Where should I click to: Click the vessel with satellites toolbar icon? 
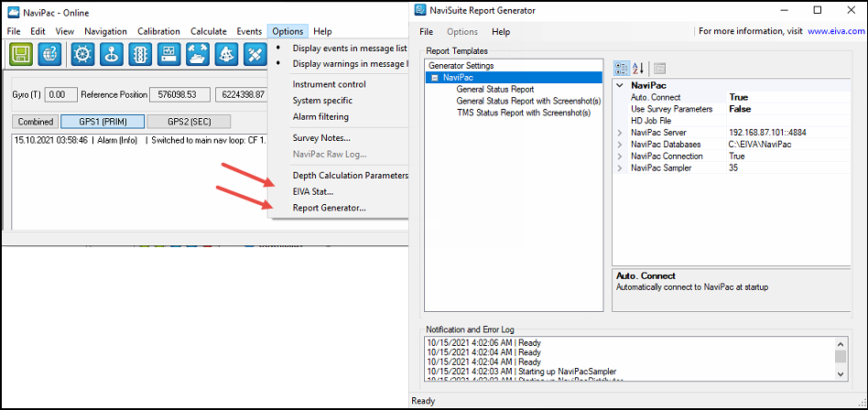point(198,54)
